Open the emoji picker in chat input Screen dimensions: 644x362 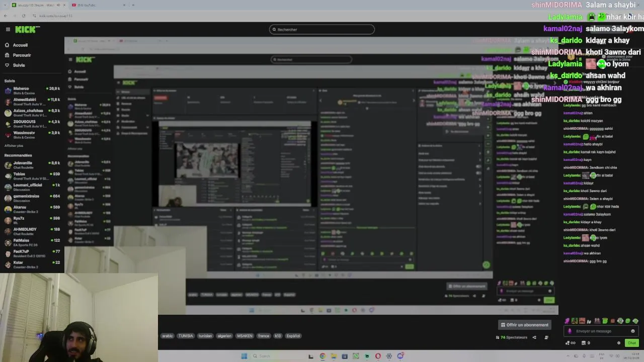(x=633, y=331)
